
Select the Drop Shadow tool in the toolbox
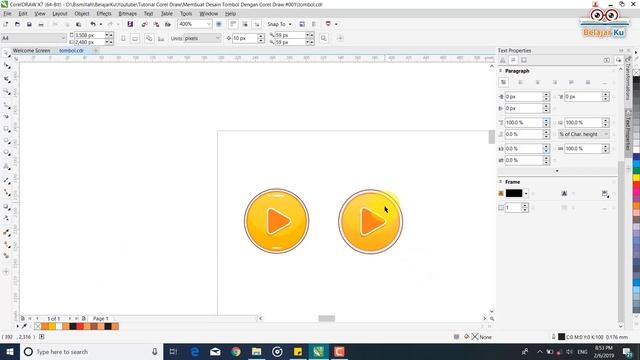point(6,207)
